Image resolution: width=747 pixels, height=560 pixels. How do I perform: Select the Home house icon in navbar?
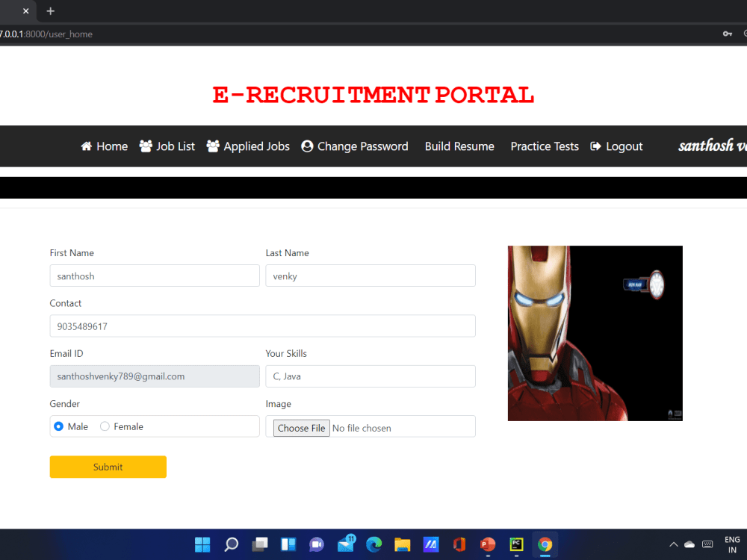coord(86,146)
